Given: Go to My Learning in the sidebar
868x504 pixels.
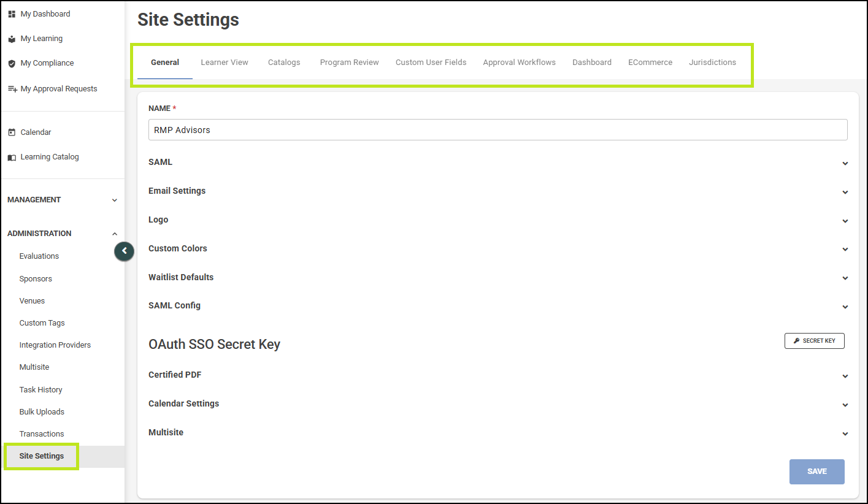Looking at the screenshot, I should [x=41, y=39].
